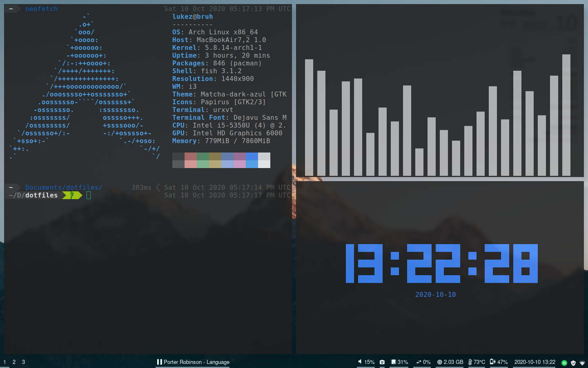
Task: Click the git branch icon in fish prompt
Action: [x=72, y=195]
